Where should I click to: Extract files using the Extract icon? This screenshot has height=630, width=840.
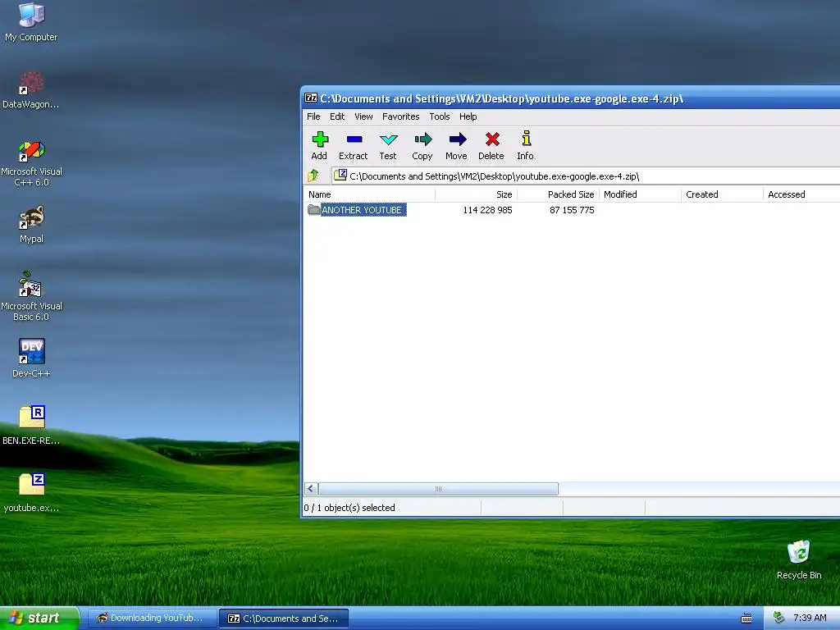pyautogui.click(x=354, y=146)
